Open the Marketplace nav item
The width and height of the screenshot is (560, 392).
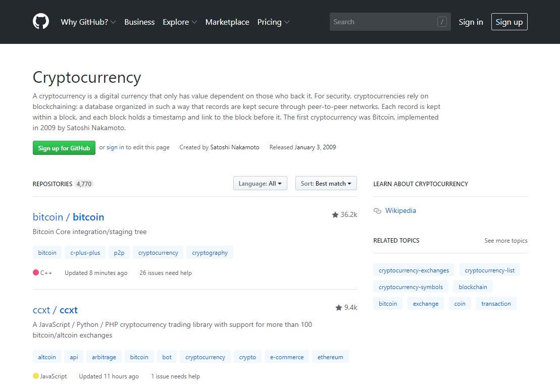(227, 22)
